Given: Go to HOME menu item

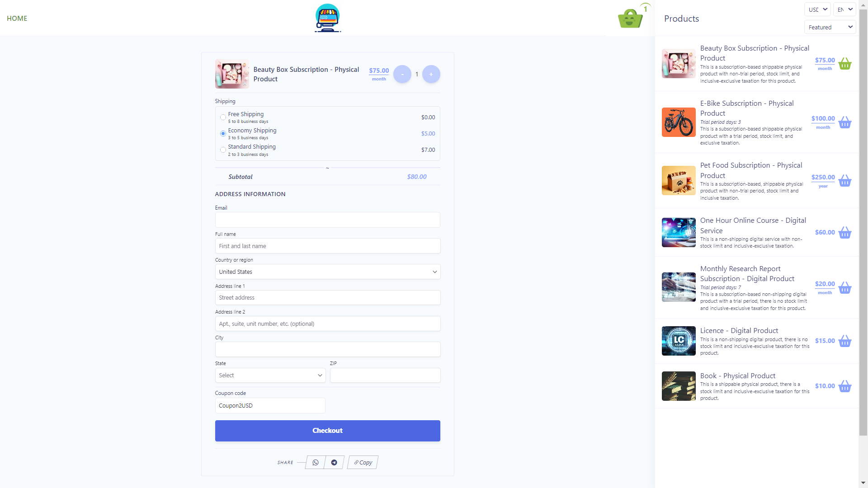Looking at the screenshot, I should pyautogui.click(x=17, y=19).
